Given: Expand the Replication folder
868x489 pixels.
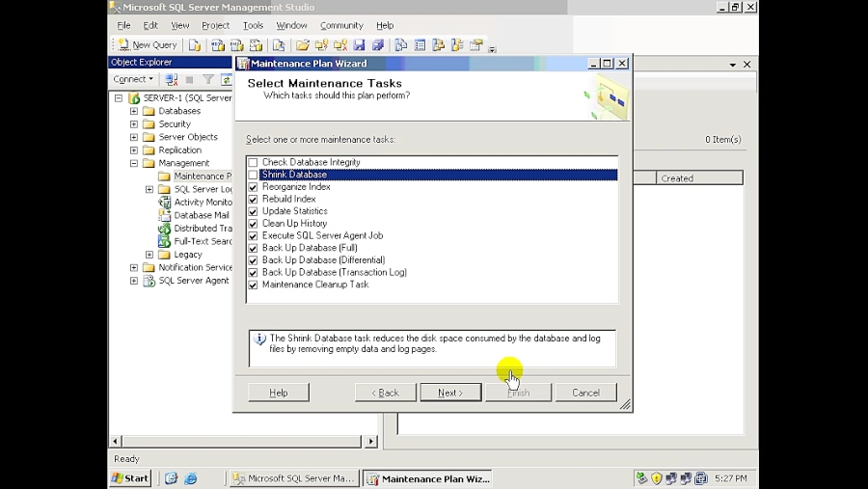Looking at the screenshot, I should [134, 150].
